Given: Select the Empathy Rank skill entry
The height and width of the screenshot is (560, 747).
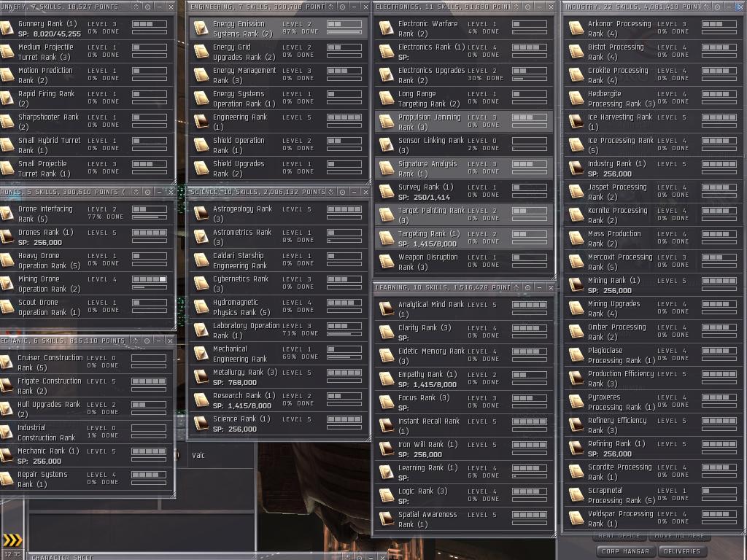Looking at the screenshot, I should pyautogui.click(x=463, y=379).
